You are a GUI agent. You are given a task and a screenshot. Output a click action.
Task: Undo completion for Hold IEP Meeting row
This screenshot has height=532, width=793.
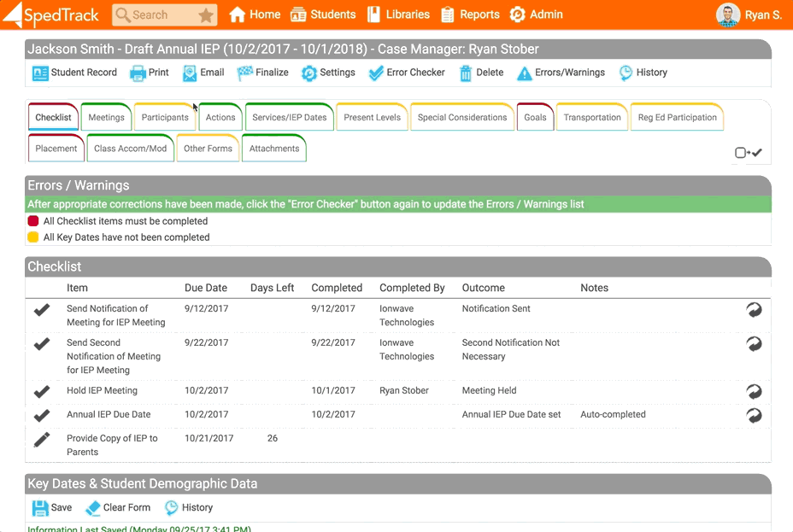(x=754, y=391)
